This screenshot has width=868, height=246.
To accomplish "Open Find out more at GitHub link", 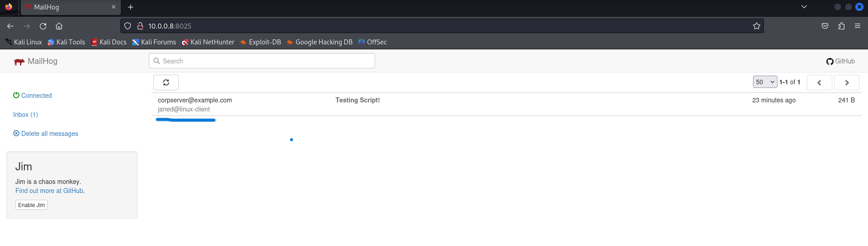I will pyautogui.click(x=49, y=191).
